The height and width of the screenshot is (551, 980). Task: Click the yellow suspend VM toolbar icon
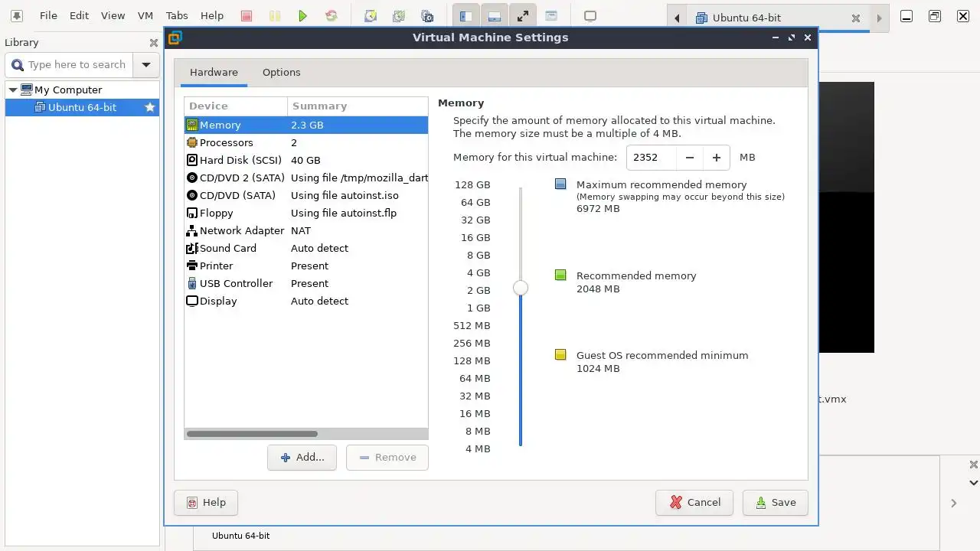(274, 15)
